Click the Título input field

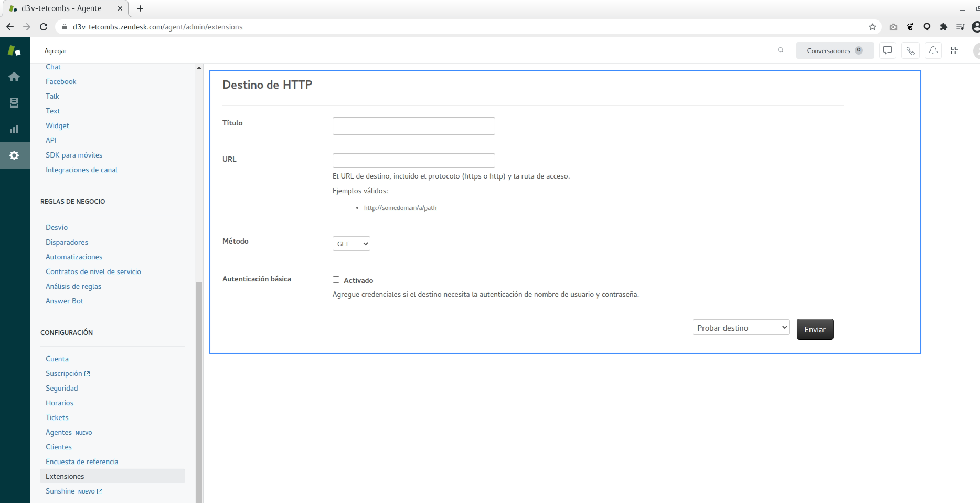(413, 126)
